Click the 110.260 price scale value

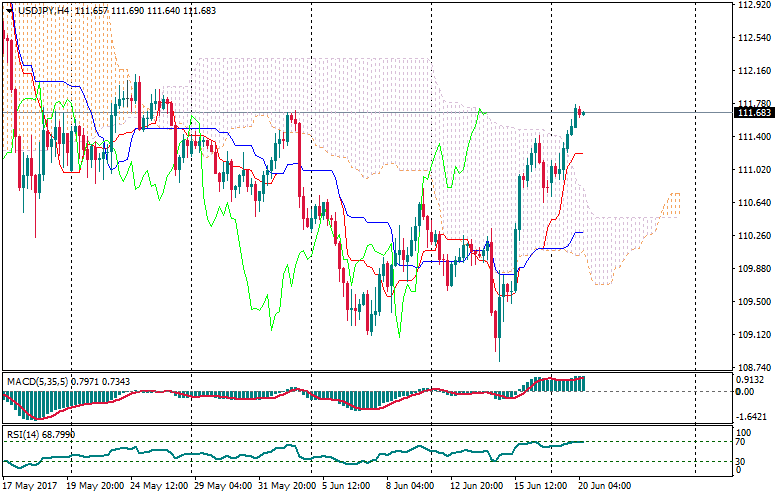click(x=751, y=236)
